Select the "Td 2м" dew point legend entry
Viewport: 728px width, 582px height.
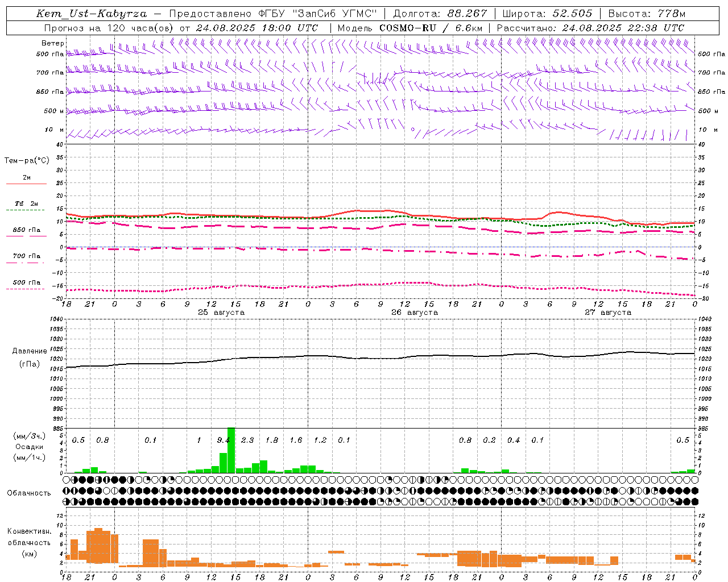pyautogui.click(x=26, y=203)
